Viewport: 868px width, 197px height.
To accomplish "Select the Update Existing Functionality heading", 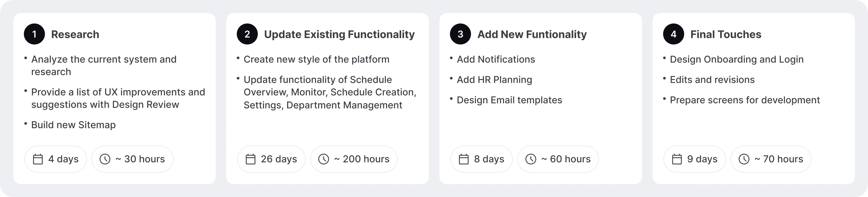I will 339,34.
